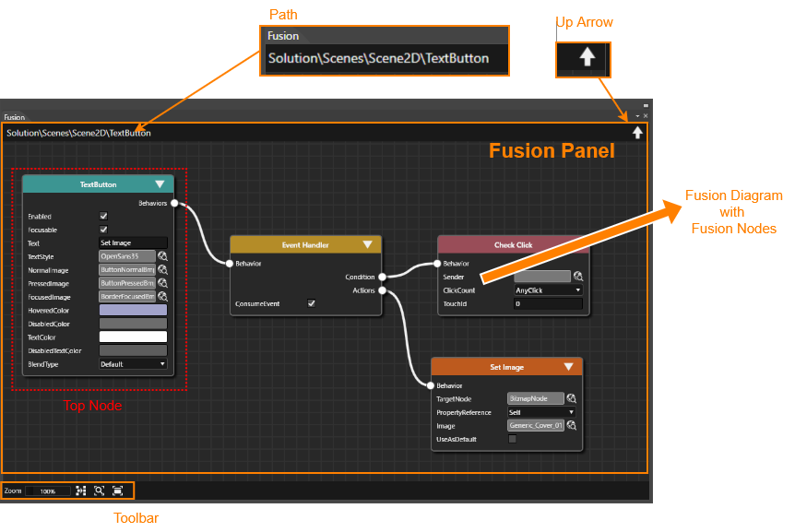Browse for the NormalImage bitmap
This screenshot has height=532, width=795.
pos(162,269)
